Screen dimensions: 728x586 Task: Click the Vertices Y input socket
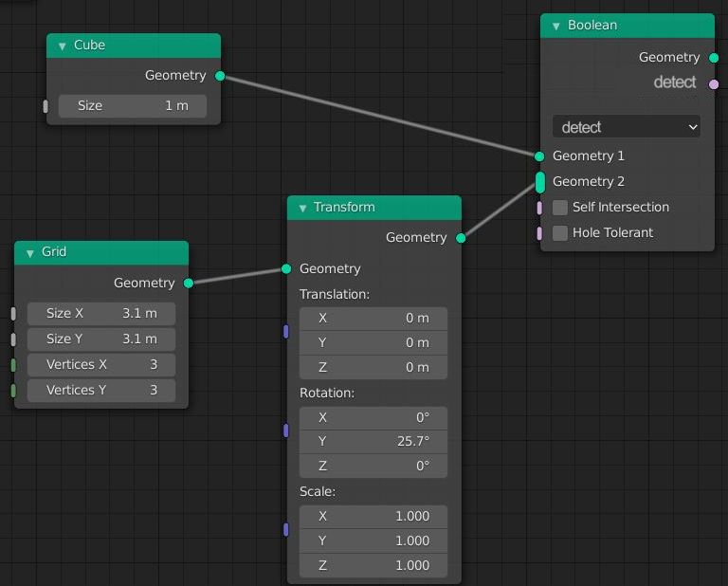point(13,391)
